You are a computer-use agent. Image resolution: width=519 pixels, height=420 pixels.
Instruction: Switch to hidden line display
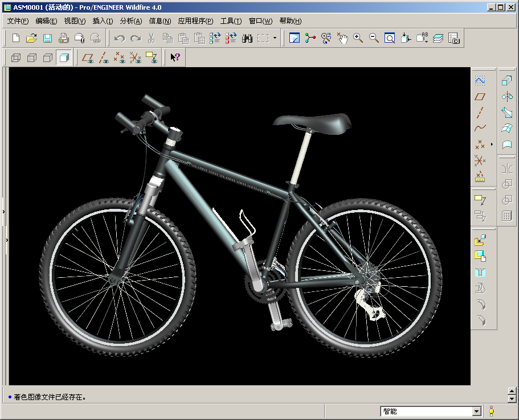pos(32,58)
